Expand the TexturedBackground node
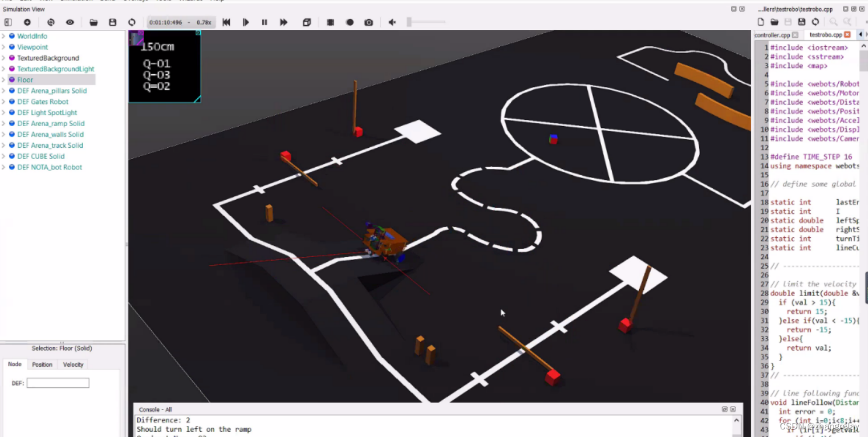 pyautogui.click(x=4, y=58)
